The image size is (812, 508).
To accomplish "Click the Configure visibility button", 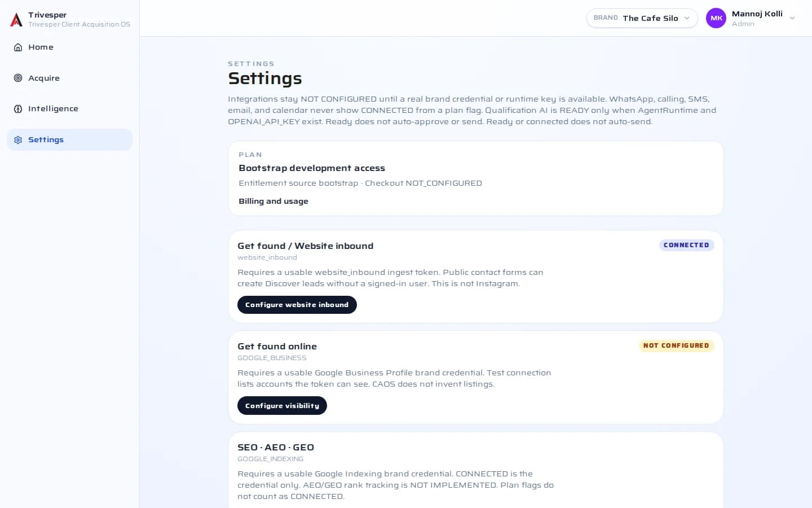I will pos(282,406).
